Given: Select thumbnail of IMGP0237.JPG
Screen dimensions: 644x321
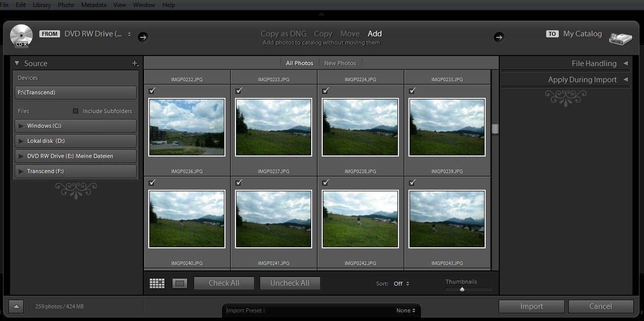Looking at the screenshot, I should click(274, 127).
